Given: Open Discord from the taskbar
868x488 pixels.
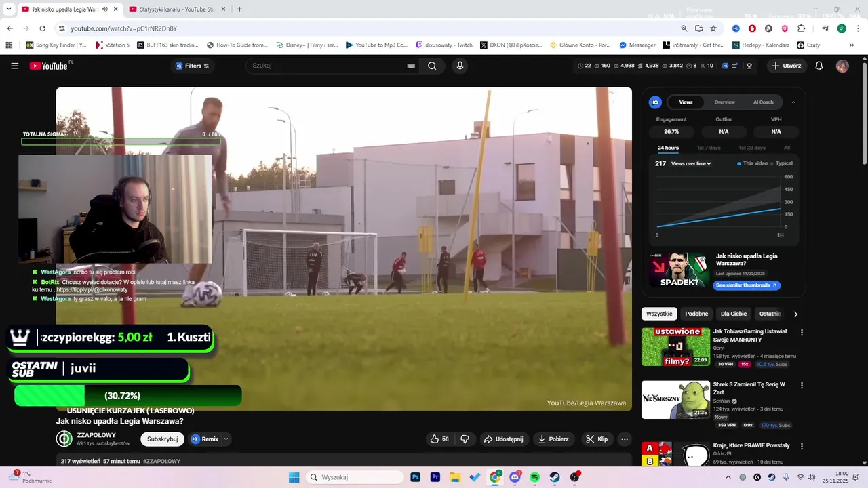Looking at the screenshot, I should coord(515,477).
